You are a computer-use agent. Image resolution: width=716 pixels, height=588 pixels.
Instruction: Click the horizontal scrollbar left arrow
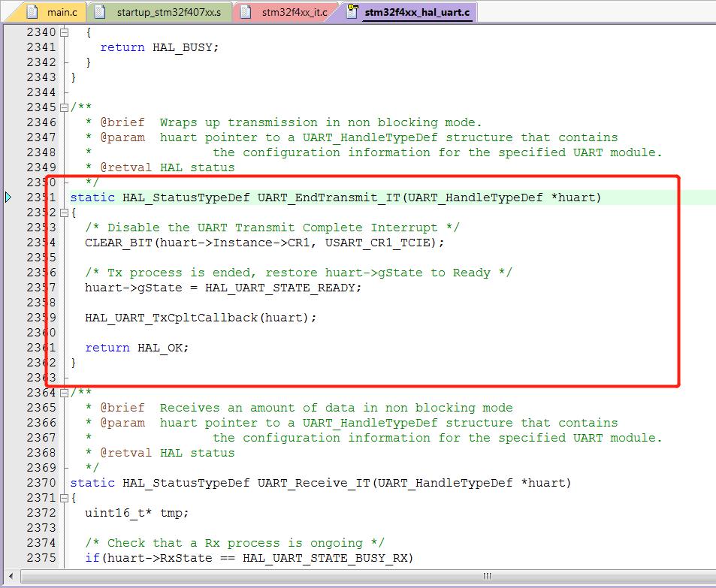point(11,576)
